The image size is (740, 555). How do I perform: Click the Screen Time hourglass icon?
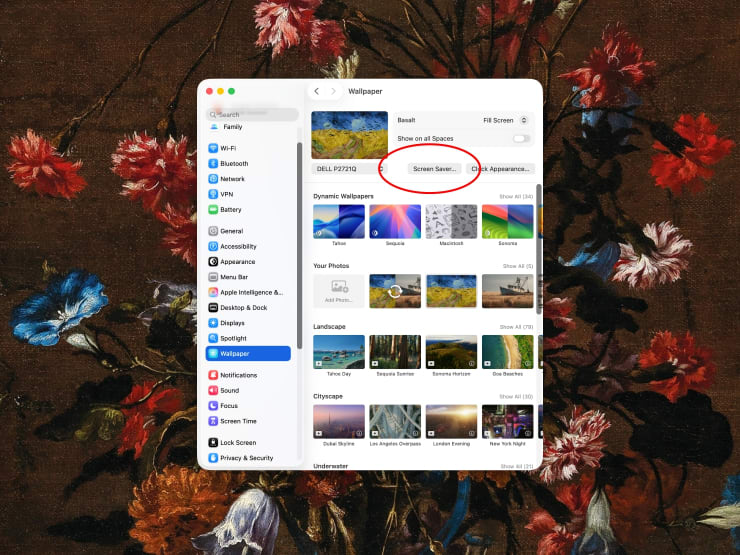(213, 421)
